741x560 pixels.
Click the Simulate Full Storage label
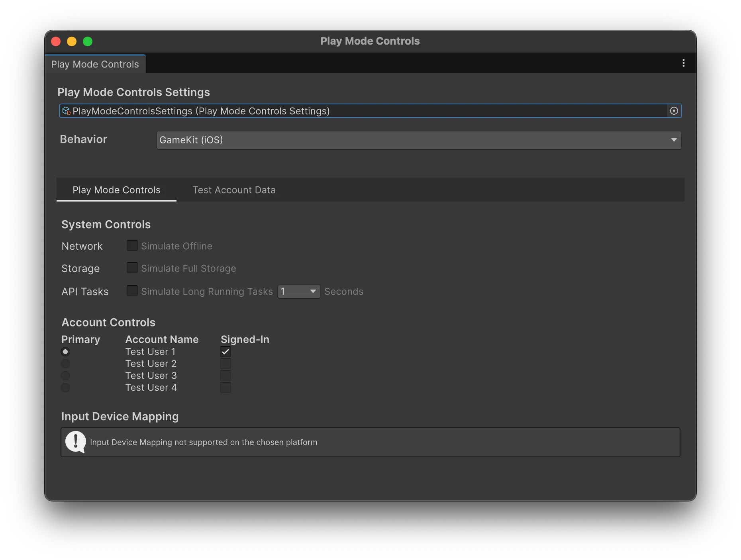tap(188, 268)
